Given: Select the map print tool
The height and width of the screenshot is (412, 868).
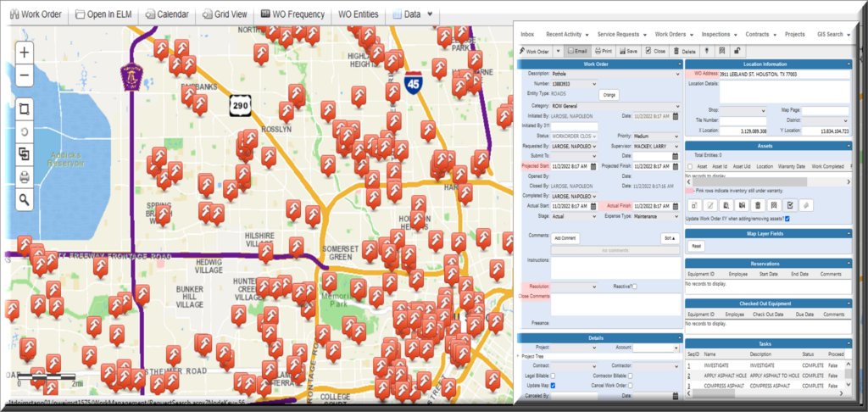Looking at the screenshot, I should click(25, 176).
